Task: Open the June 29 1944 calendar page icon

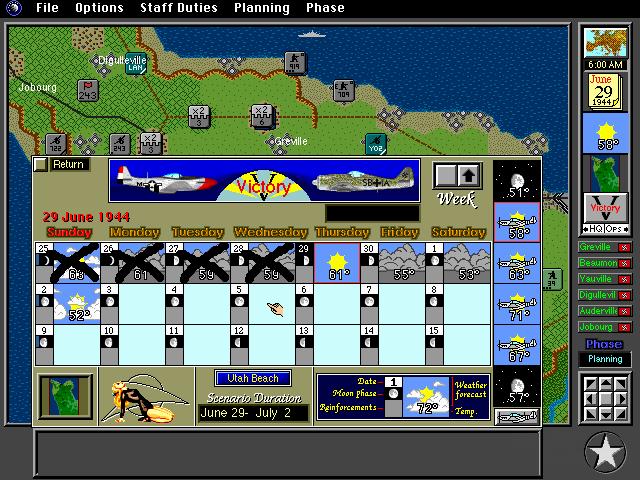Action: [605, 91]
